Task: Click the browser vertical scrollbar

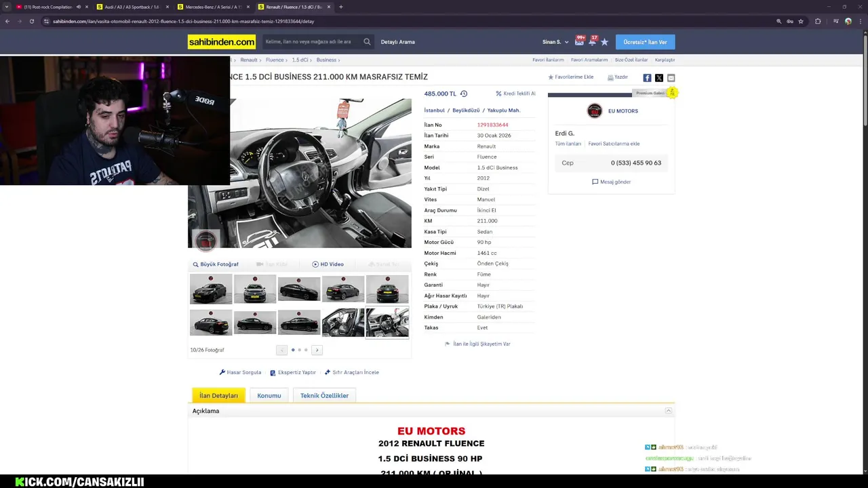Action: coord(865,79)
